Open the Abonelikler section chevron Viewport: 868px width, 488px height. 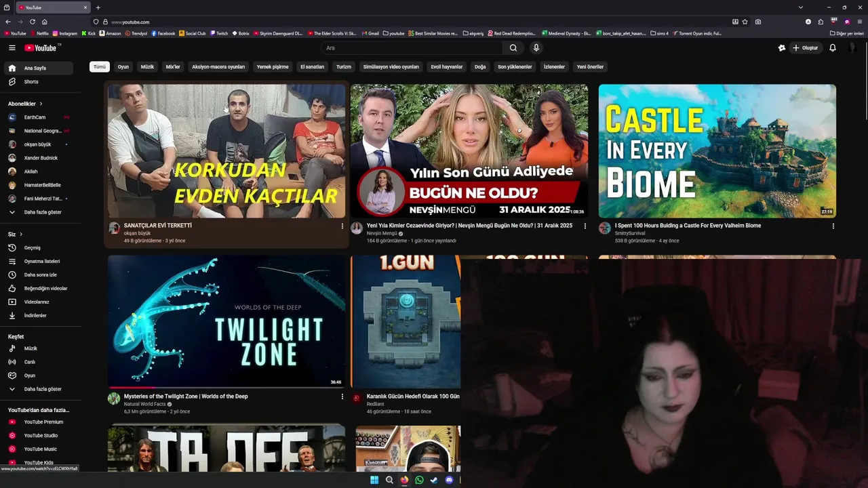[x=41, y=104]
